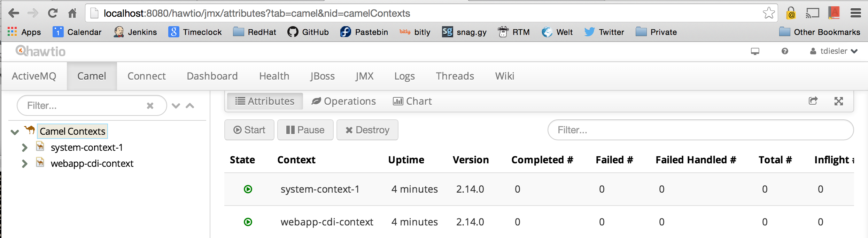The height and width of the screenshot is (238, 868).
Task: Bookmark page with the star icon
Action: [768, 13]
